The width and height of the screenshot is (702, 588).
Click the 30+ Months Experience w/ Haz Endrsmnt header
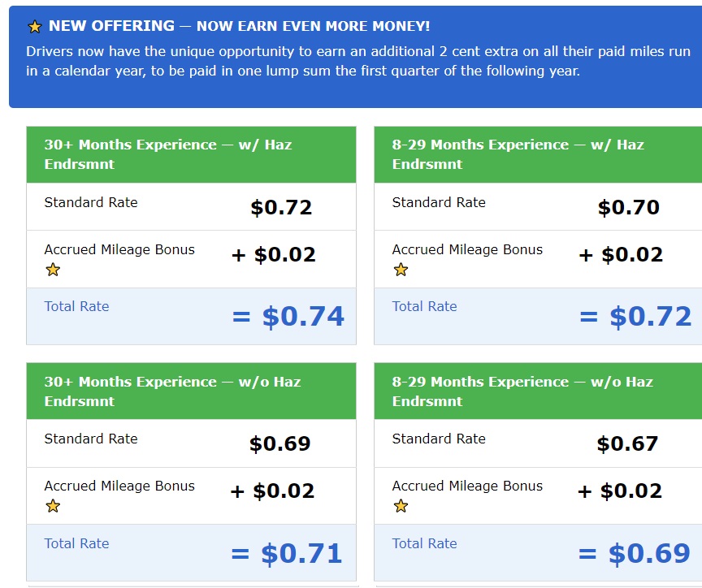pos(191,154)
